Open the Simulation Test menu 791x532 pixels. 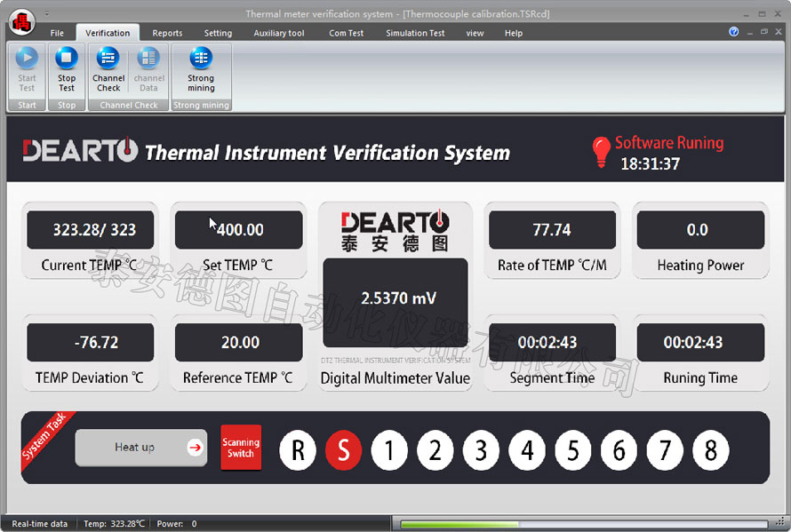pos(414,33)
